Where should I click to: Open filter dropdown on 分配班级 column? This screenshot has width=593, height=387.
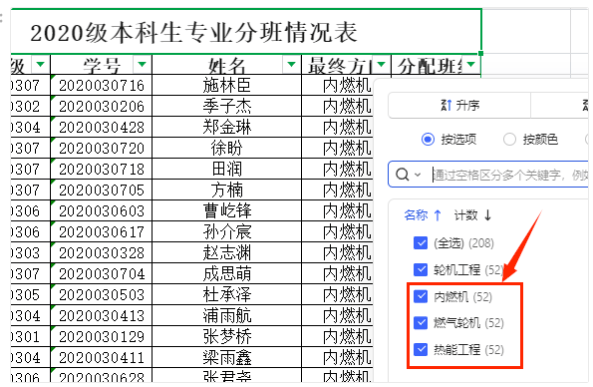point(471,64)
